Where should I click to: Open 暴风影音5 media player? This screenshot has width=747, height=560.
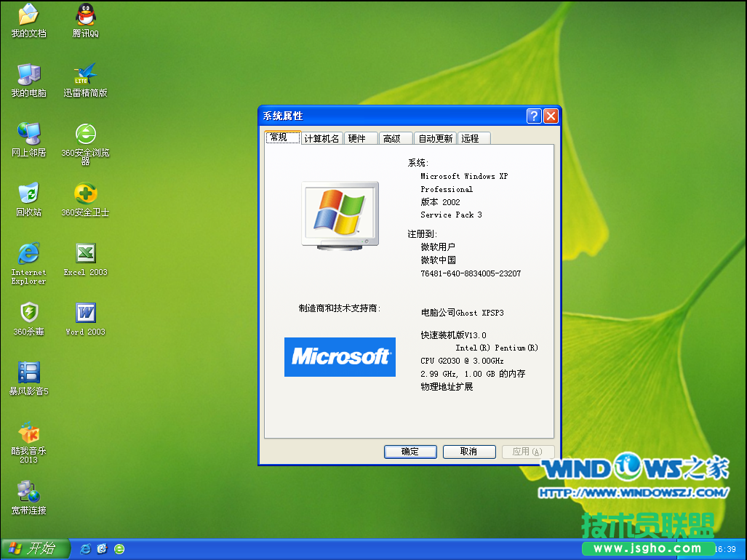click(x=28, y=372)
